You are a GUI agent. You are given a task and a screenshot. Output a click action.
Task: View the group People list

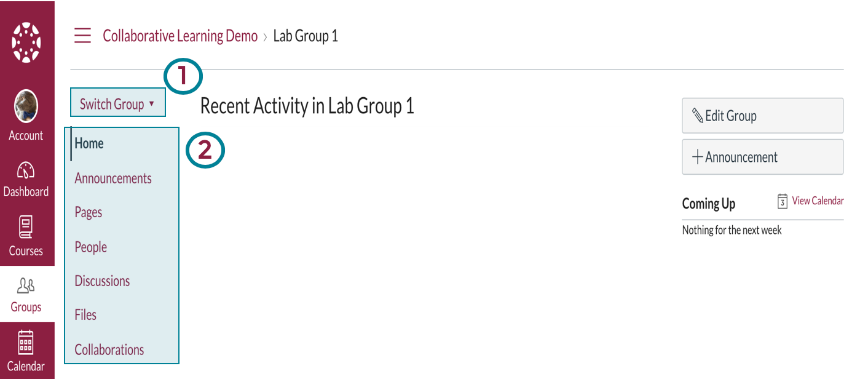coord(91,247)
